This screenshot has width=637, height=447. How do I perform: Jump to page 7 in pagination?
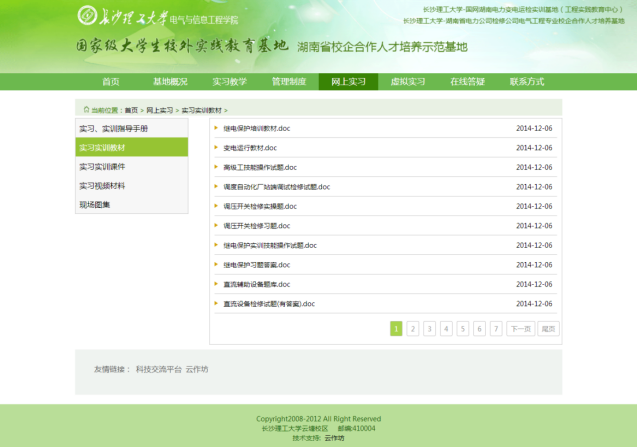click(x=496, y=328)
